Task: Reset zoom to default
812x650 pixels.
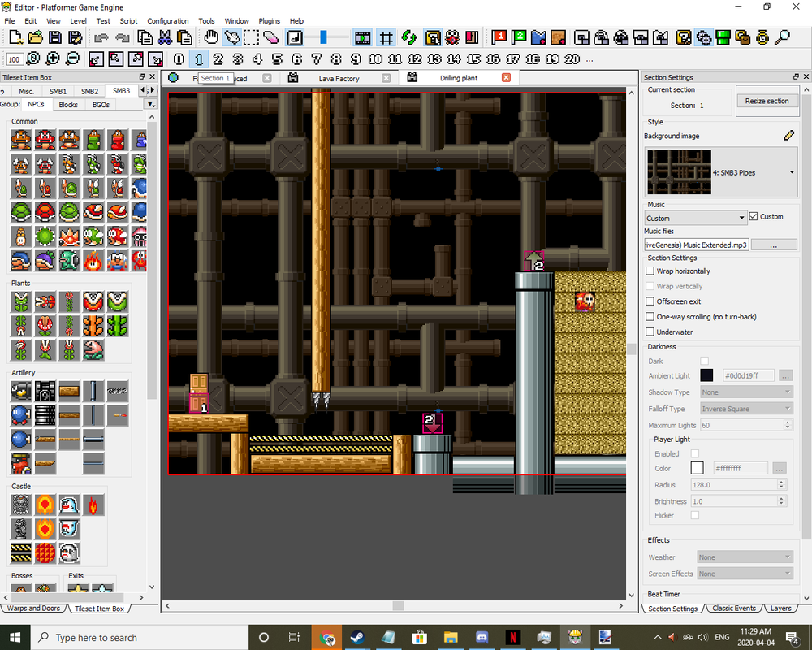Action: [x=33, y=58]
